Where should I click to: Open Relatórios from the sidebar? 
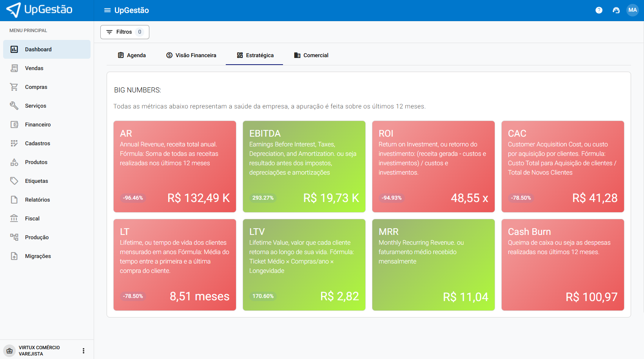click(38, 200)
